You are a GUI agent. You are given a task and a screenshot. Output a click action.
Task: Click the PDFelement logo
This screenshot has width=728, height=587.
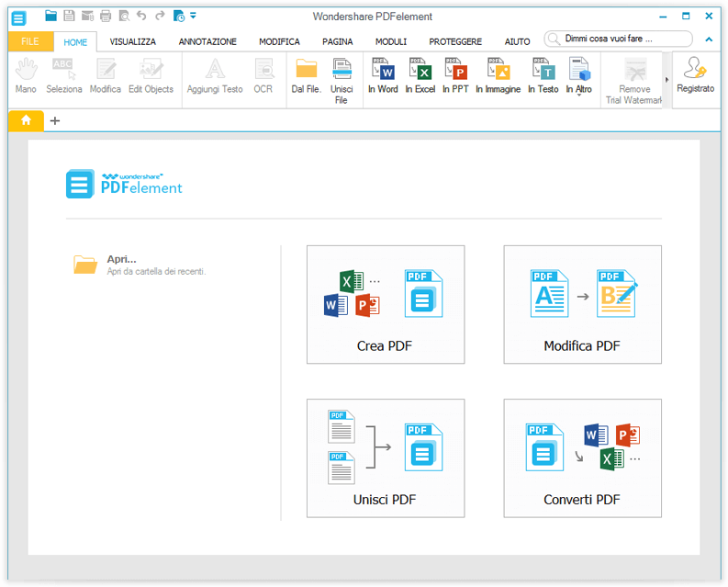click(x=124, y=184)
